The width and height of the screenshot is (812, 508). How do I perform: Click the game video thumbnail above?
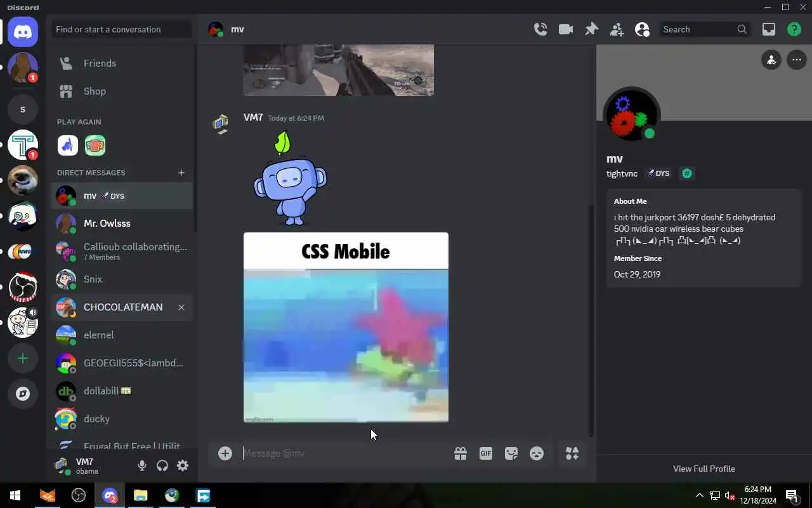click(x=339, y=70)
